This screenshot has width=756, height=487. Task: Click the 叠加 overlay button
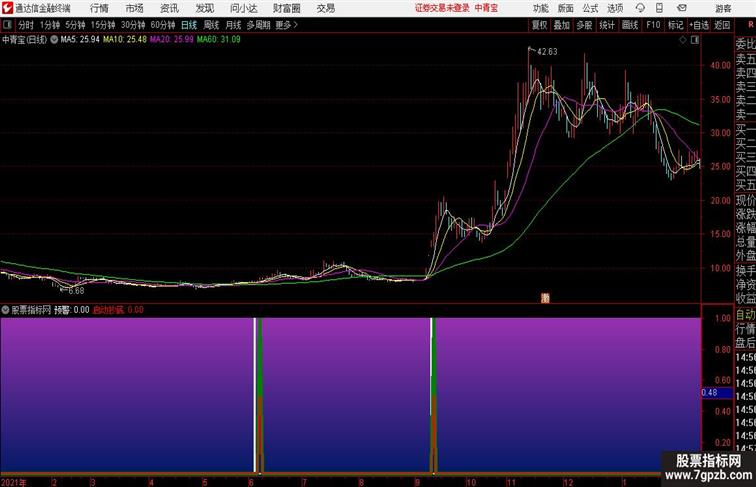click(x=562, y=25)
